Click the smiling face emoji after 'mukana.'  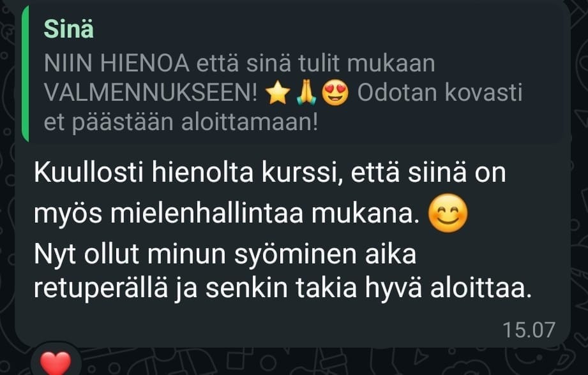click(448, 213)
